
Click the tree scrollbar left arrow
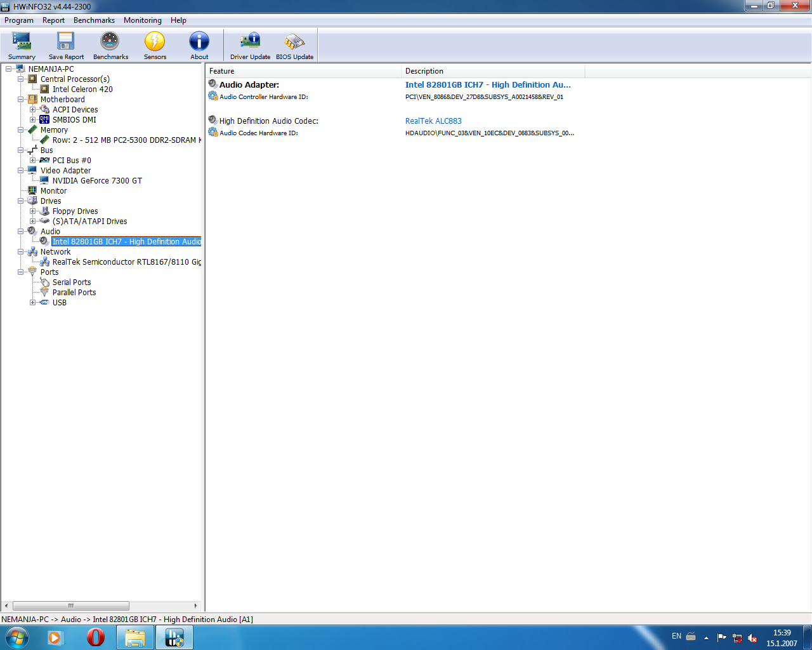tap(6, 606)
